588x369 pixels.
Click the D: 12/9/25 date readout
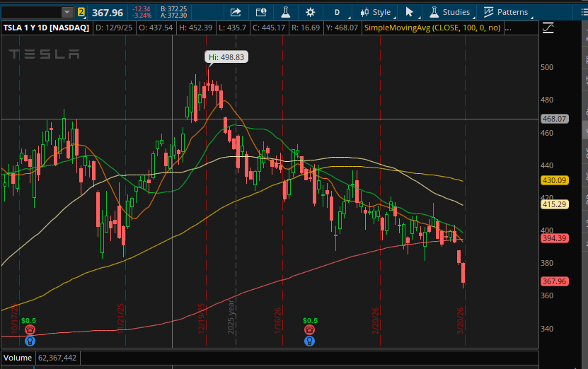click(114, 28)
